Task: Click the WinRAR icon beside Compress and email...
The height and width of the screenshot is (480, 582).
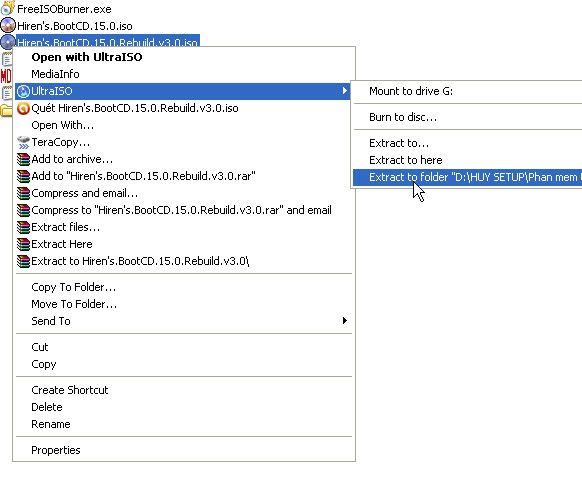Action: pos(23,193)
